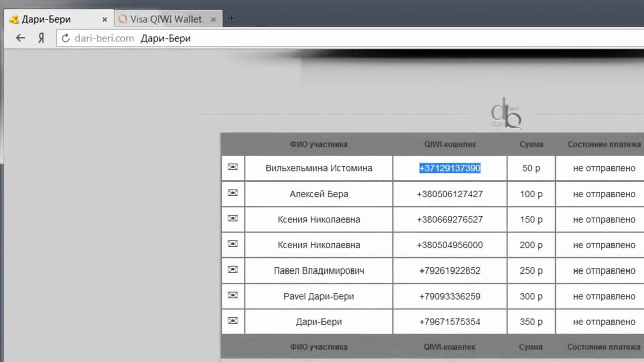Open a new tab with plus icon
This screenshot has height=362, width=644.
[231, 18]
